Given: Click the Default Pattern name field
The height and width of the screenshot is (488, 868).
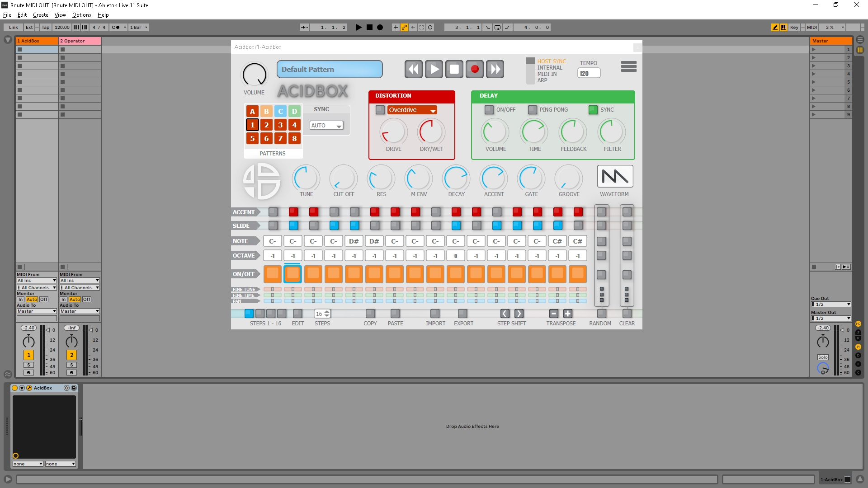Looking at the screenshot, I should (330, 69).
